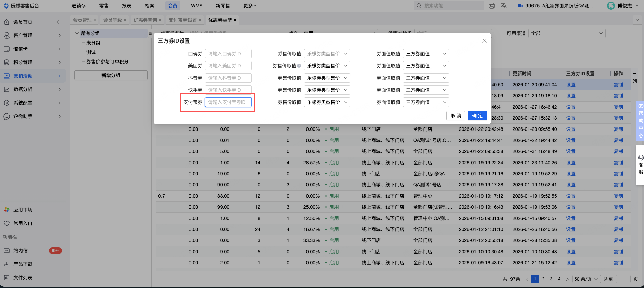Open 快手券 券面值取值 dropdown
The height and width of the screenshot is (288, 644).
(x=426, y=90)
